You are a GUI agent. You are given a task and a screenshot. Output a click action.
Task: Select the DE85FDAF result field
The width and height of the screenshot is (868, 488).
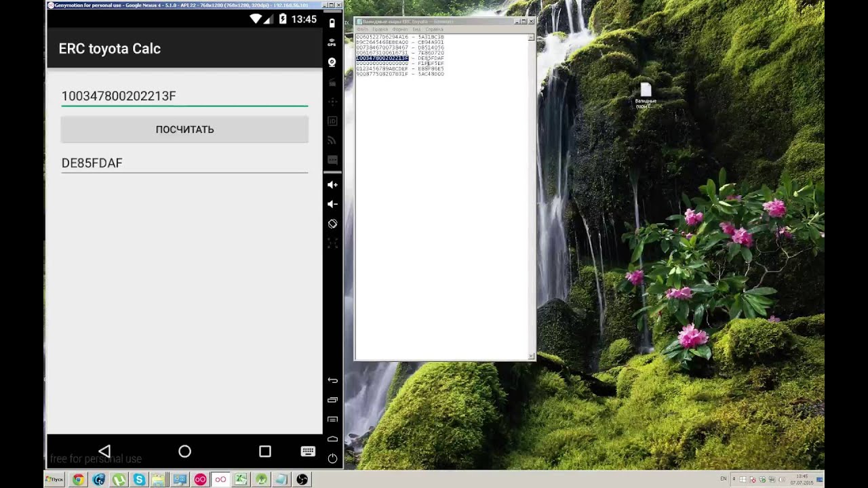[x=184, y=163]
